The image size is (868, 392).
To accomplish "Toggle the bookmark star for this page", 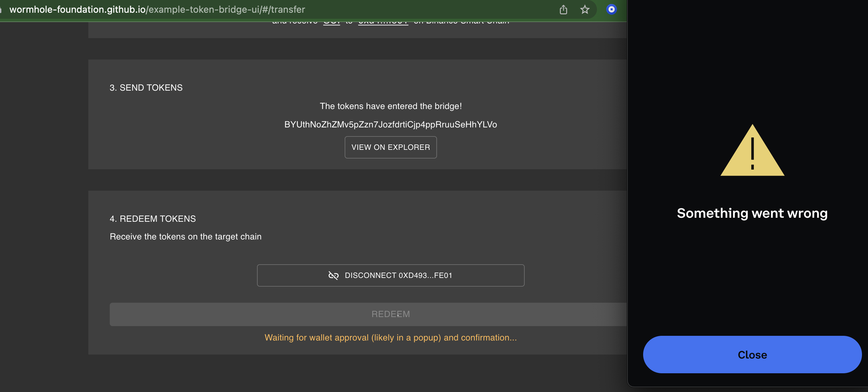I will [x=585, y=9].
